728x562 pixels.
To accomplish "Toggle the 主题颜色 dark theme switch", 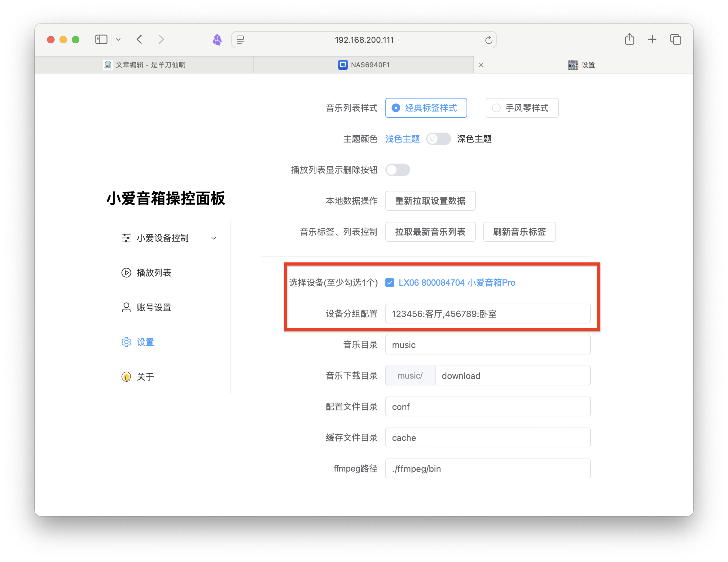I will [x=438, y=139].
